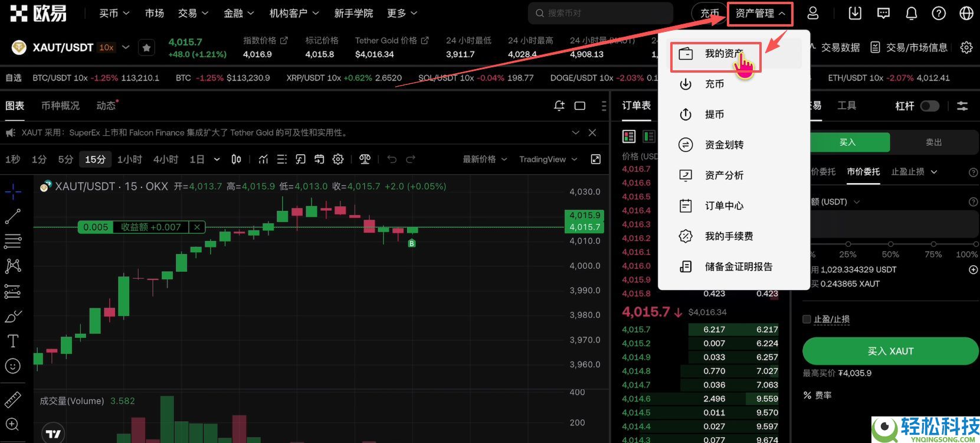Open the user profile icon
This screenshot has width=980, height=443.
pos(813,13)
